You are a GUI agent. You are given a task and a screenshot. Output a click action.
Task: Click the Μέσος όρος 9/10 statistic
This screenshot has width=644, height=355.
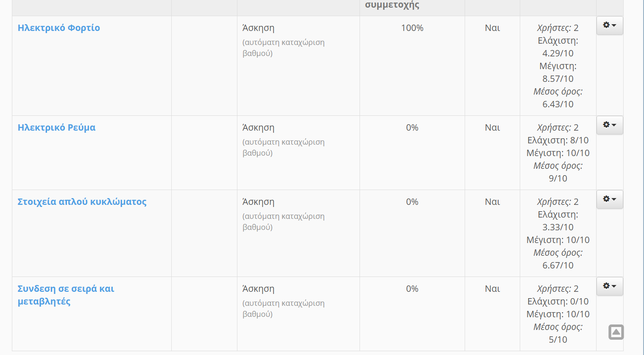pos(558,172)
